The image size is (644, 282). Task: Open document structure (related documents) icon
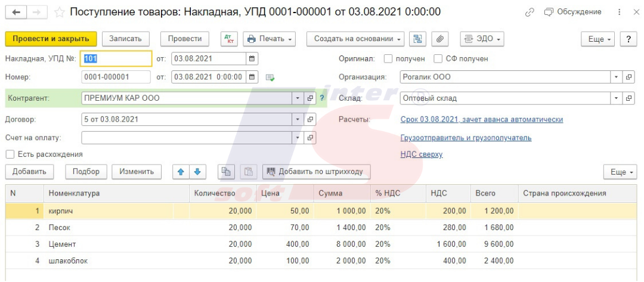click(417, 39)
